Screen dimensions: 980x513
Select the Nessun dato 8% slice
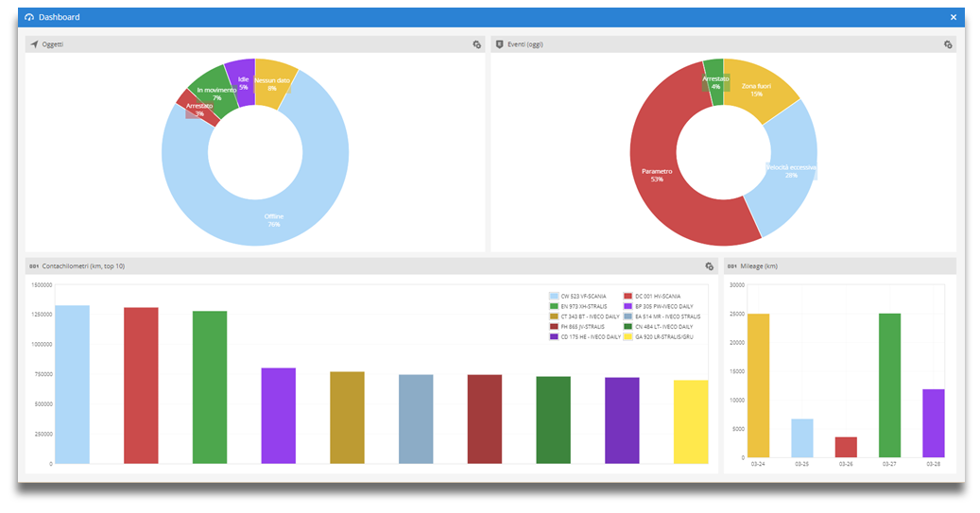[x=273, y=84]
